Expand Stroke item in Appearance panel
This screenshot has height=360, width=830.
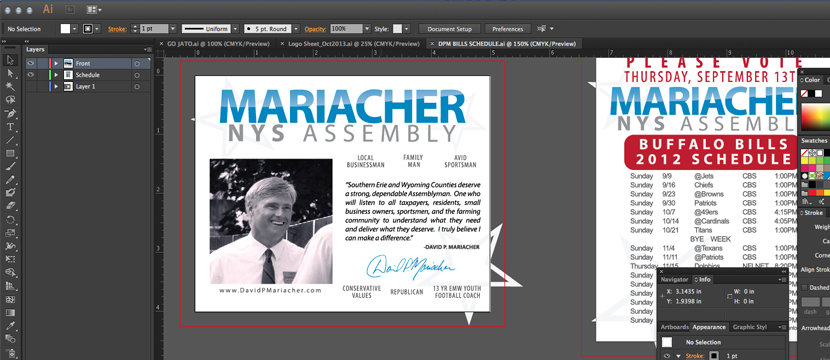(x=678, y=356)
